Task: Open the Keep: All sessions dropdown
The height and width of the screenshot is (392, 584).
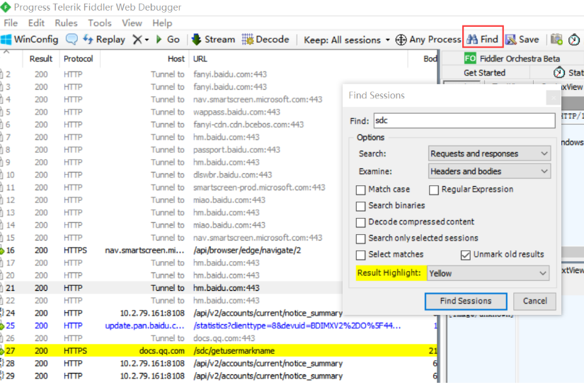Action: click(347, 40)
